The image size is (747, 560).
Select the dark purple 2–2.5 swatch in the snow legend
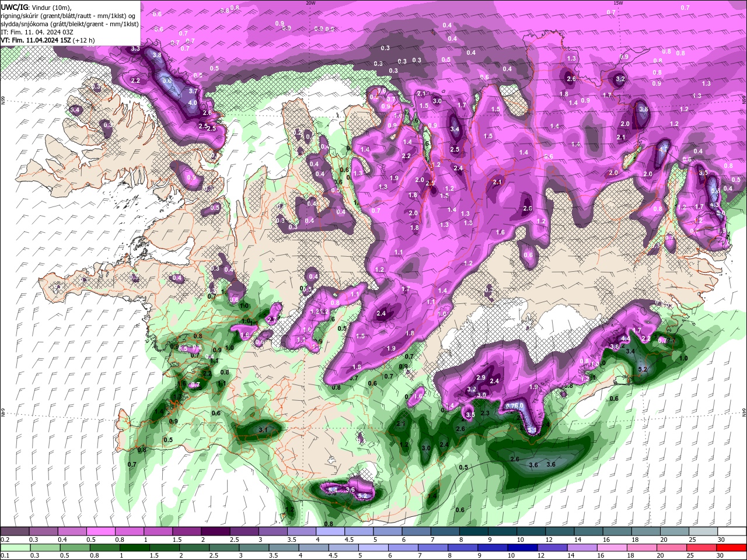pyautogui.click(x=215, y=531)
